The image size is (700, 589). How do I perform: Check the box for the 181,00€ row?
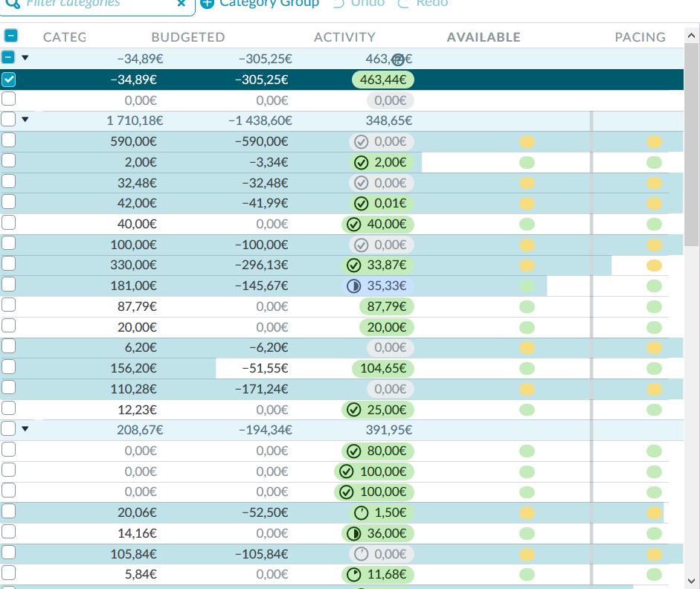point(8,284)
